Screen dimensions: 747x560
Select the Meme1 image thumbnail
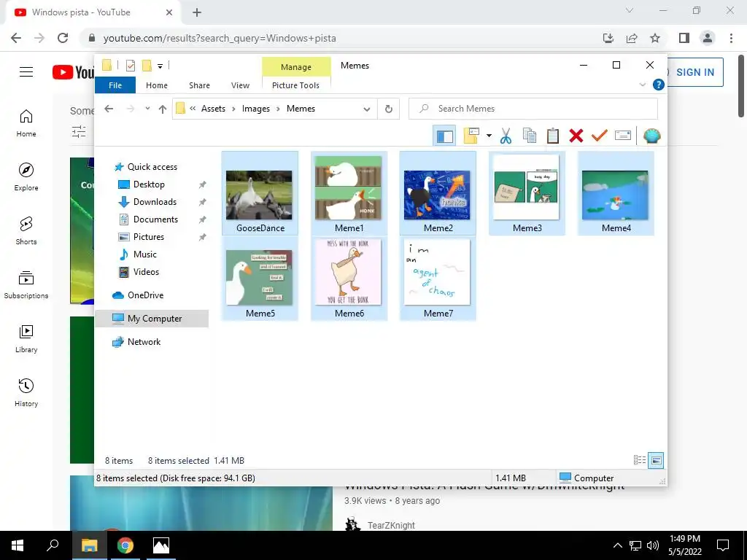[x=349, y=193]
